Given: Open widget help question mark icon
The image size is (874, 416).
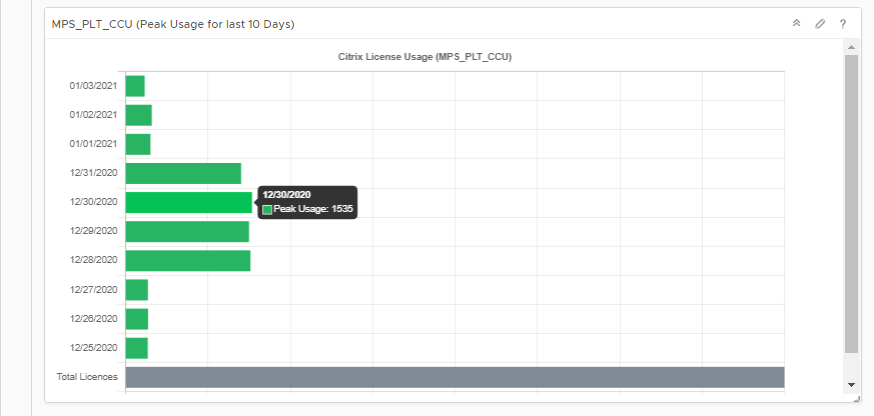Looking at the screenshot, I should 843,24.
